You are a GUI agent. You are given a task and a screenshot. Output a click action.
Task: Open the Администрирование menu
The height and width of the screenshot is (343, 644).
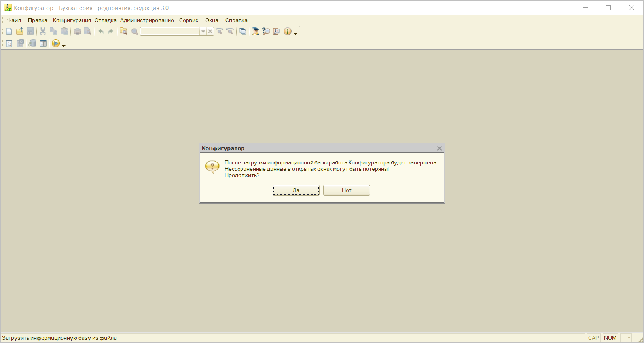pos(147,21)
